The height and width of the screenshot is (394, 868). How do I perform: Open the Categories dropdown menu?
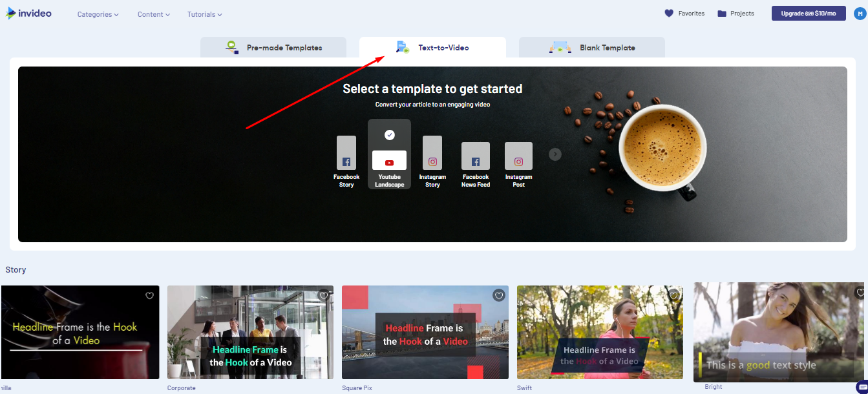(x=98, y=14)
